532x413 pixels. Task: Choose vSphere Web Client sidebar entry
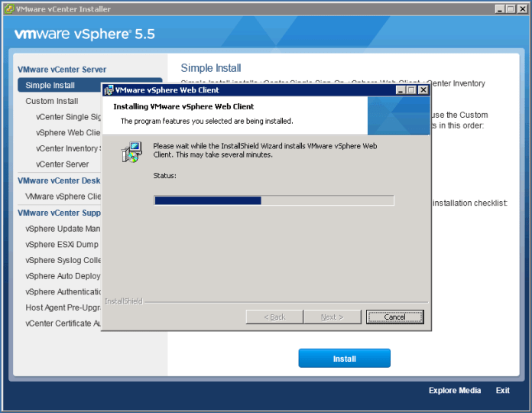pyautogui.click(x=68, y=133)
